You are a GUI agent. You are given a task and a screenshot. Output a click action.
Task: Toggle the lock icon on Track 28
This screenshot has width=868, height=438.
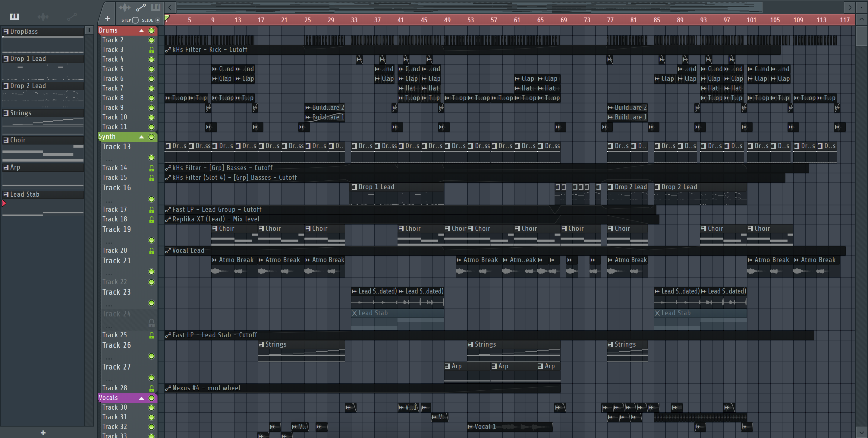[x=152, y=389]
